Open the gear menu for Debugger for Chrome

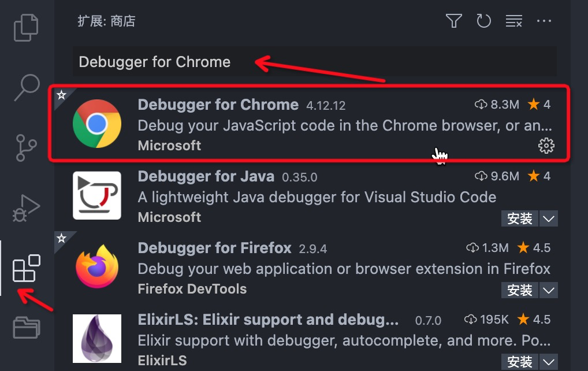(546, 146)
